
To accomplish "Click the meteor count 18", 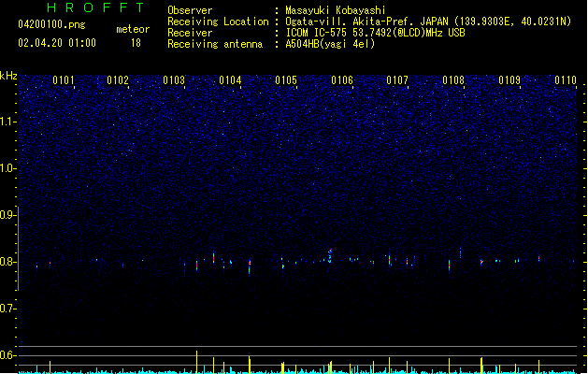I will [x=136, y=43].
